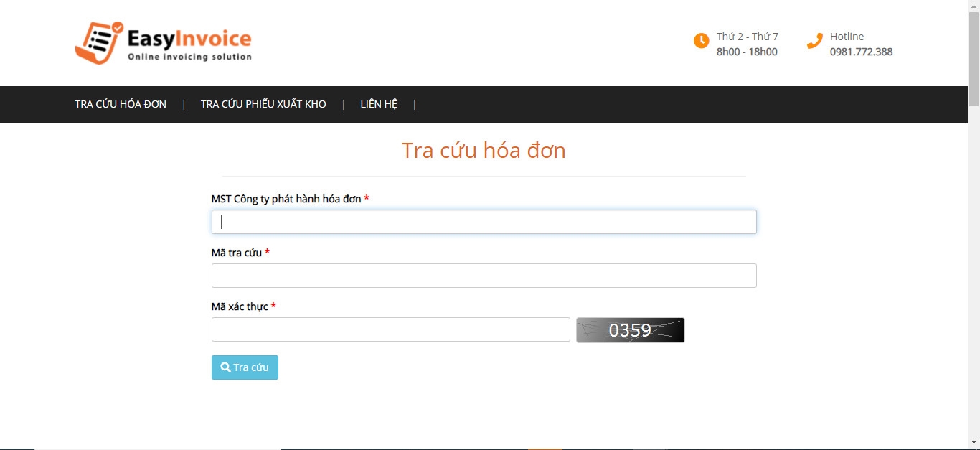Click the Tra cứu hóa đơn page heading

pyautogui.click(x=484, y=151)
